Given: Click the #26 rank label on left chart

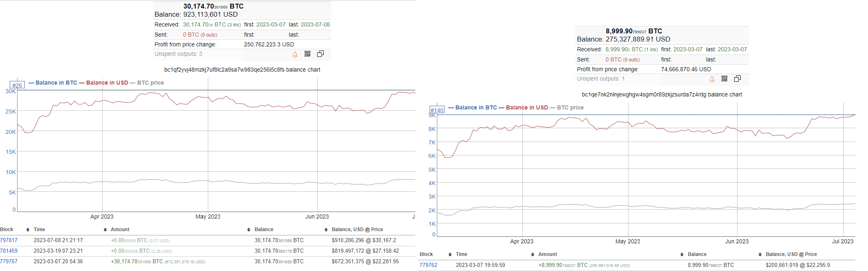Looking at the screenshot, I should point(17,85).
